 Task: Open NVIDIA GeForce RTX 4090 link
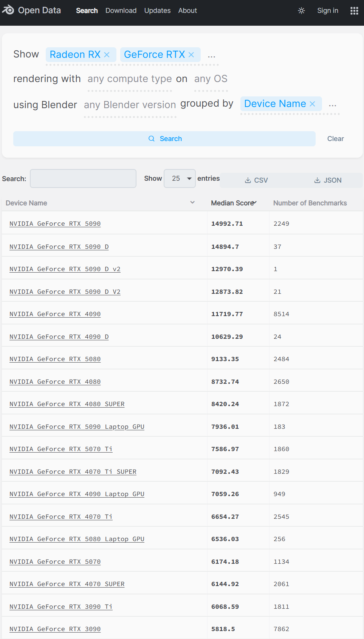point(55,314)
